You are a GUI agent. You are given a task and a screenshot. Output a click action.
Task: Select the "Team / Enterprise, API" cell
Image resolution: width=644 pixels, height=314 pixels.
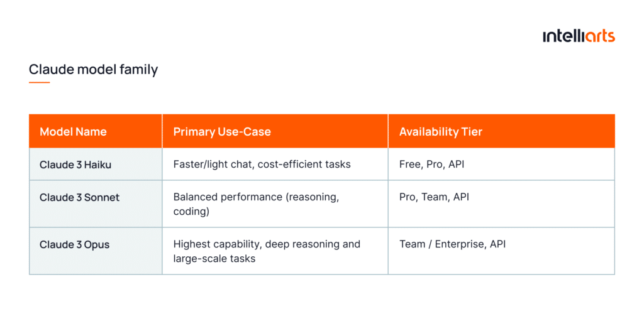pyautogui.click(x=452, y=244)
